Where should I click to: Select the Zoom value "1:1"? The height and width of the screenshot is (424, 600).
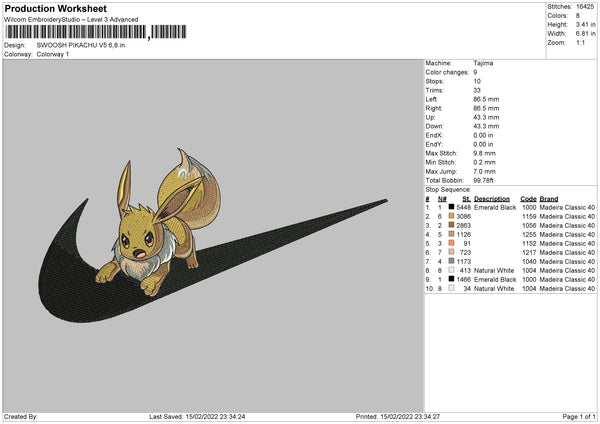click(580, 42)
